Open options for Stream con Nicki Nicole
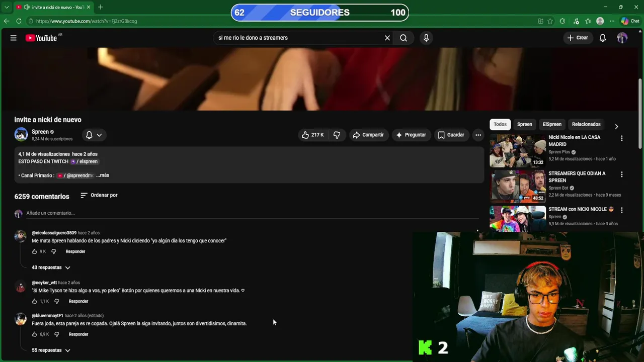The image size is (644, 362). (x=622, y=210)
